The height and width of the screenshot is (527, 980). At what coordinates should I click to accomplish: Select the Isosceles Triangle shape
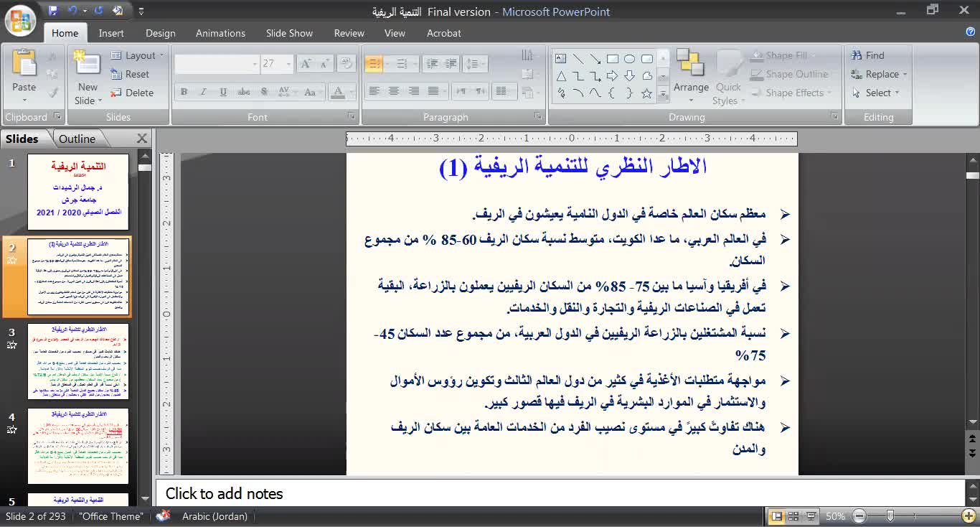pos(560,75)
